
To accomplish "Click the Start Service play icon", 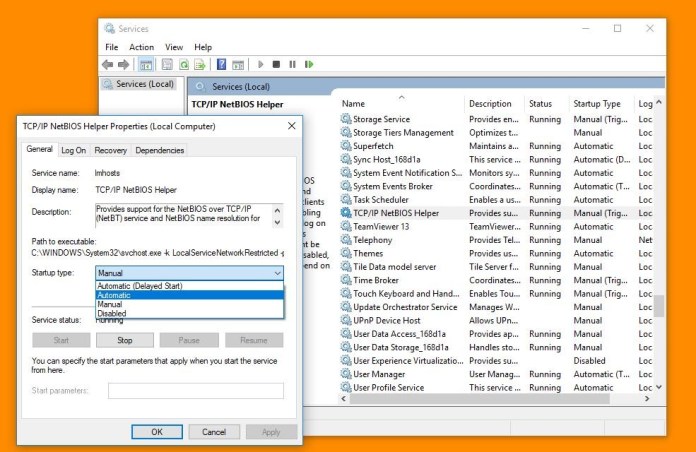I will pos(261,65).
